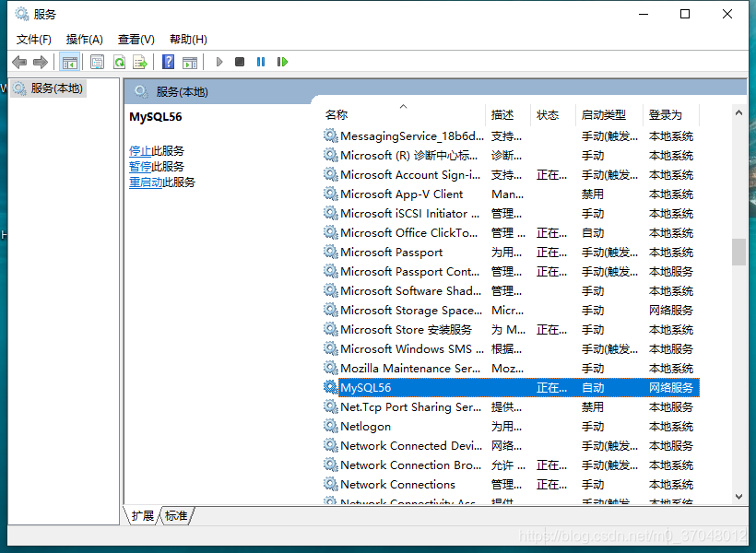The image size is (756, 553).
Task: Open the 查看(V) menu
Action: 136,40
